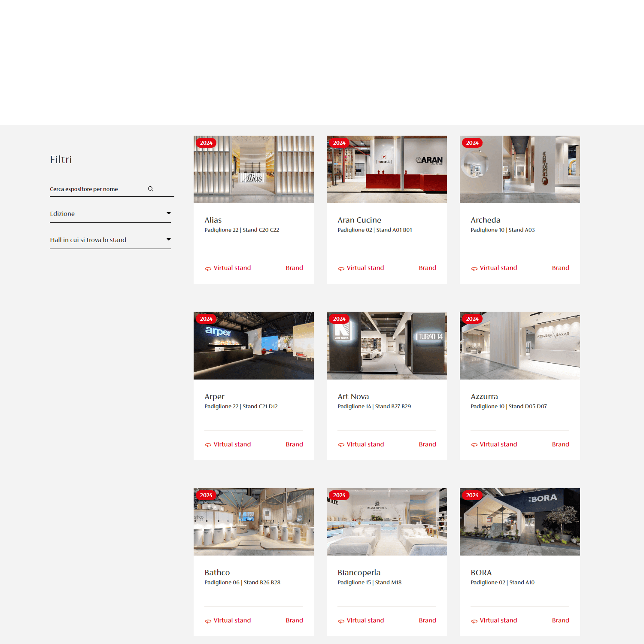Go to the BORA Brand page
The width and height of the screenshot is (644, 644).
point(561,620)
